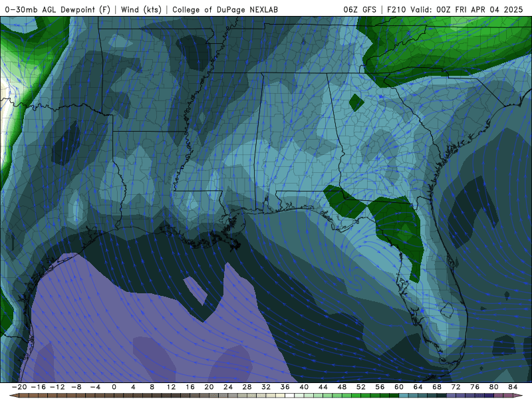Click the 'College of DuPage NEXLAB' text
532x399 pixels.
225,9
